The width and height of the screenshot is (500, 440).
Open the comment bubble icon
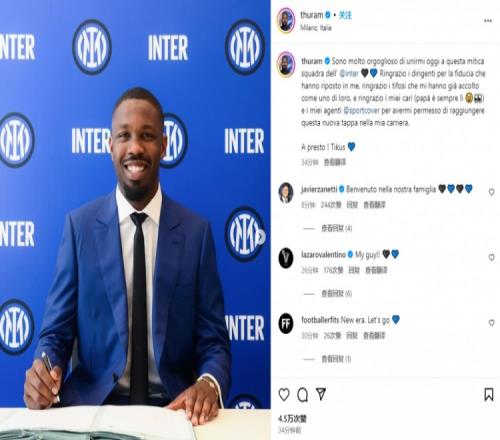tap(302, 395)
